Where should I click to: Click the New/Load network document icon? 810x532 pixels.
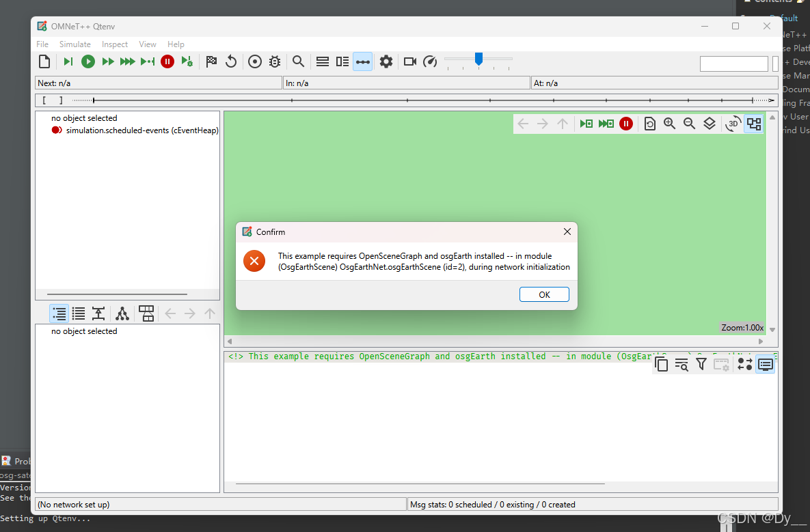point(44,61)
